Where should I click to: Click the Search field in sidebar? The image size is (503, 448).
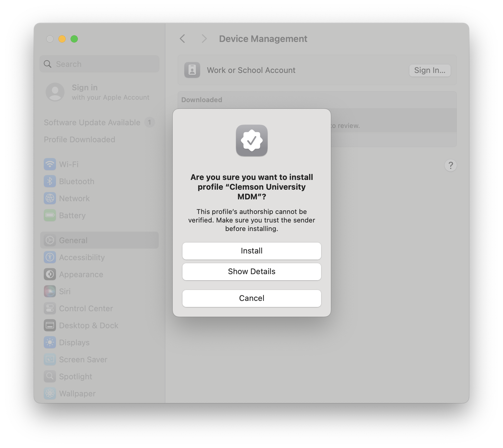pyautogui.click(x=99, y=64)
